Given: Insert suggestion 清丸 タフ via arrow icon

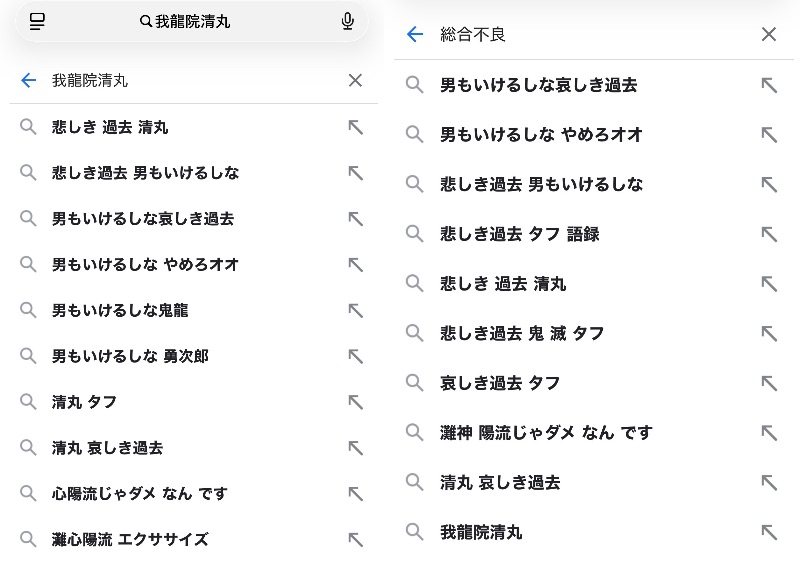Looking at the screenshot, I should 355,402.
